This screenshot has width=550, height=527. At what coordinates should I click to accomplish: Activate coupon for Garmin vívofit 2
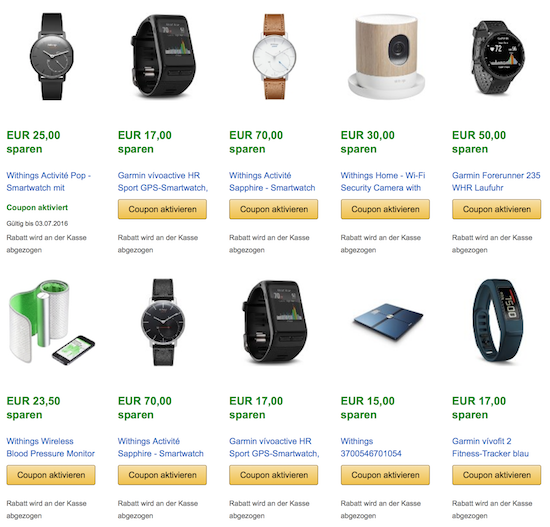496,475
